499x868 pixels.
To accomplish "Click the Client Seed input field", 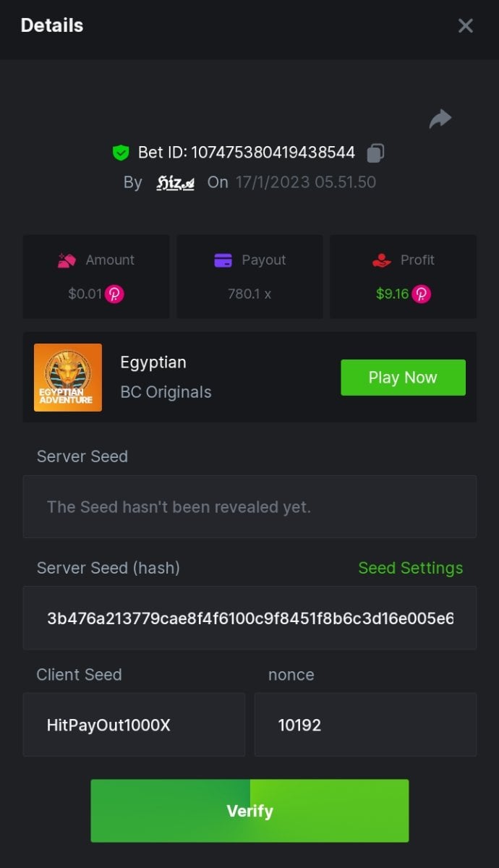I will (x=134, y=725).
